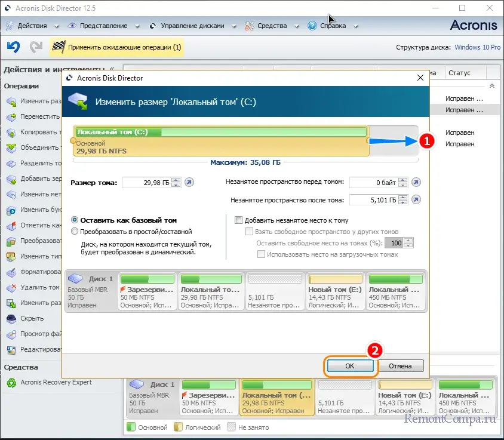Open the 'Представление' menu
Viewport: 504px width, 440px height.
click(x=103, y=26)
